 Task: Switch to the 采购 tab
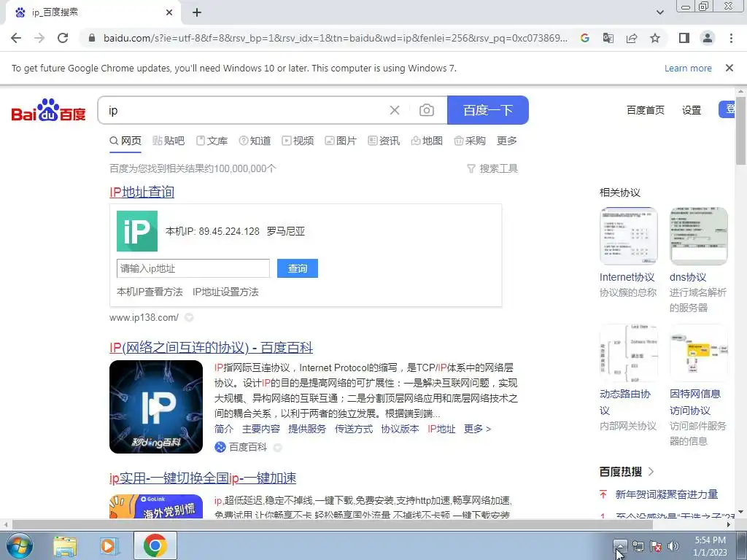470,141
